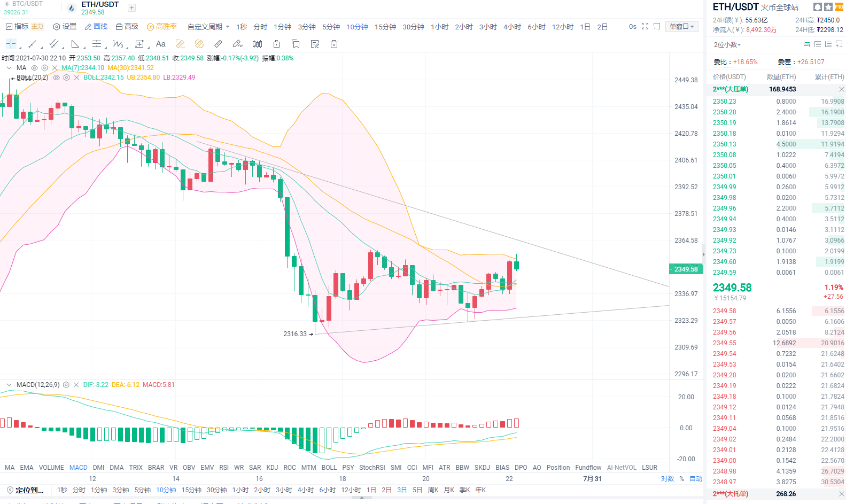Toggle MA indicator visibility eye
Viewport: 846px width, 504px height.
click(35, 68)
